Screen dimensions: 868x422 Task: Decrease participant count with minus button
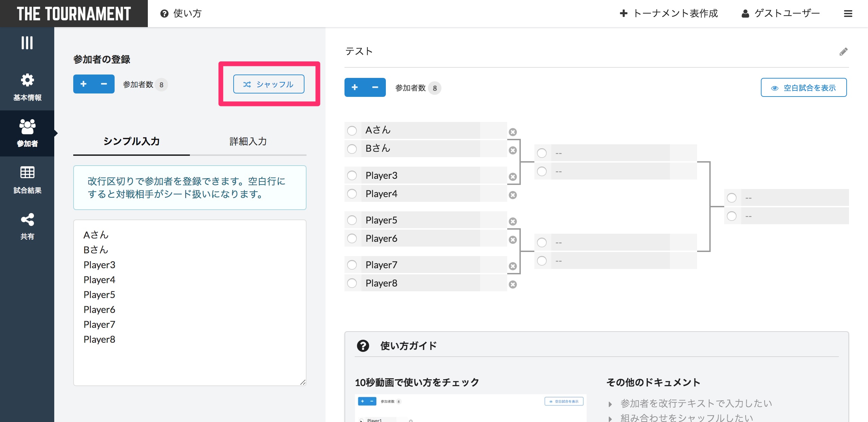click(104, 84)
